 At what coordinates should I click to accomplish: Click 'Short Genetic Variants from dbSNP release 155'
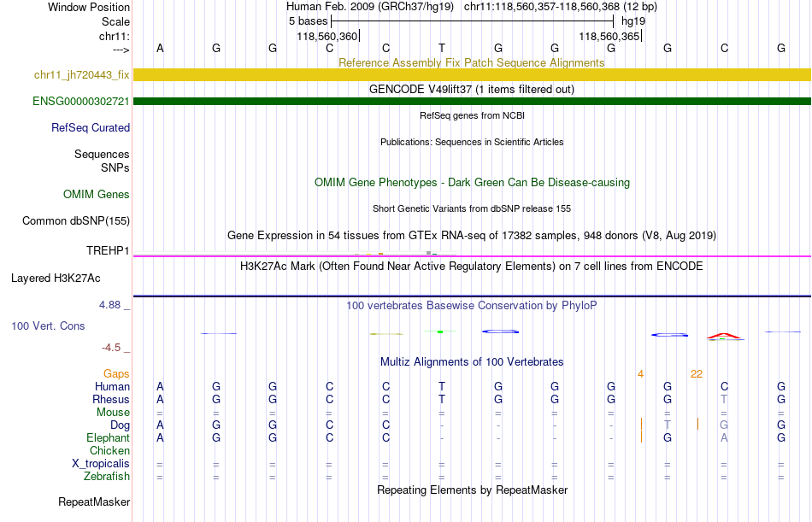click(472, 208)
